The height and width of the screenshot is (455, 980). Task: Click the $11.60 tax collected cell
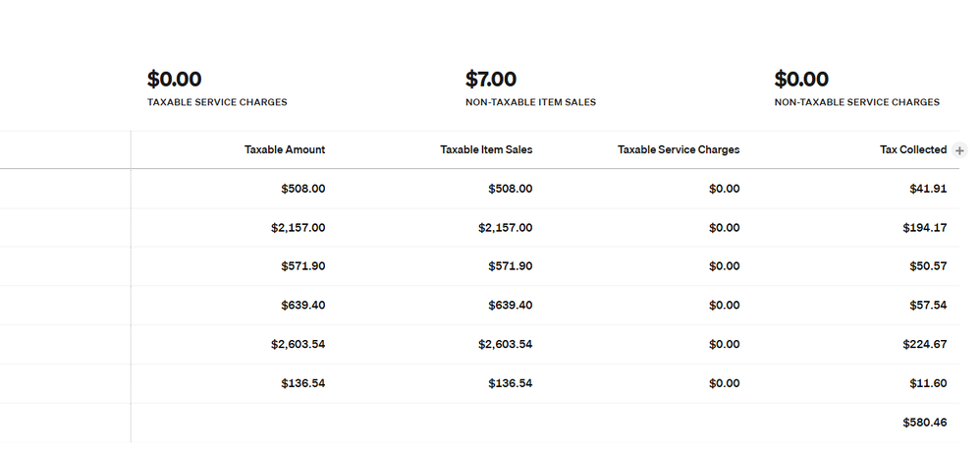(x=928, y=383)
